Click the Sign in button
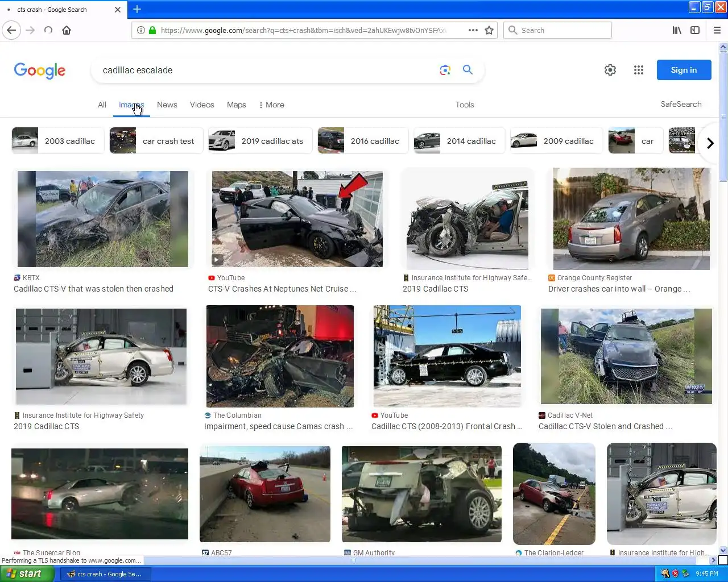728x582 pixels. tap(684, 70)
